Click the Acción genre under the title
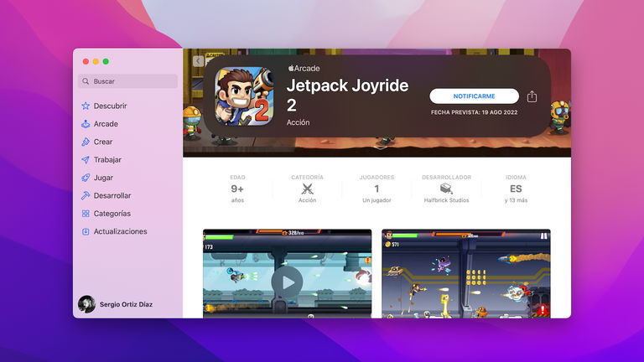This screenshot has height=362, width=644. pyautogui.click(x=298, y=122)
